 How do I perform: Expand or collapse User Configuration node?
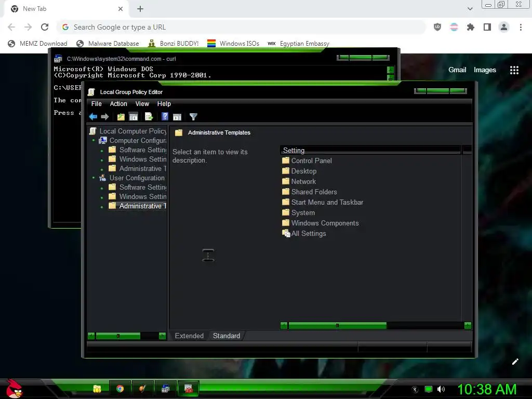(94, 178)
